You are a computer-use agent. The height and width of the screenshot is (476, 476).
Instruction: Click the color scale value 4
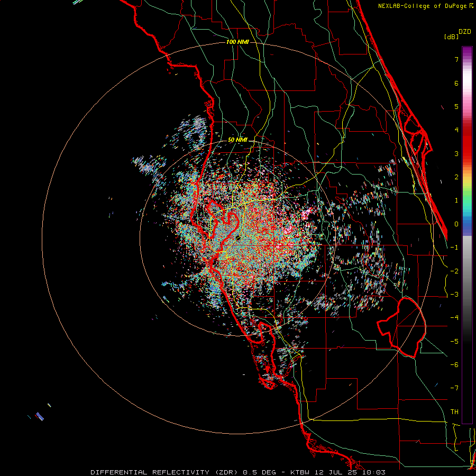456,130
